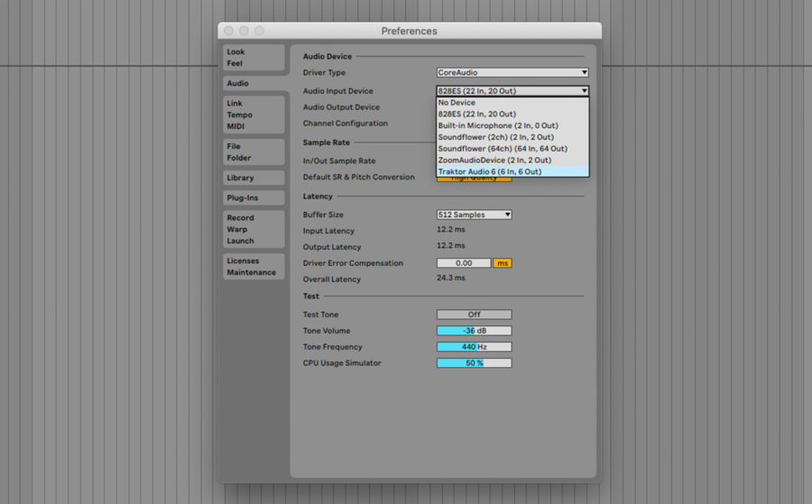Expand the Buffer Size dropdown
Screen dimensions: 812x504
coord(474,215)
